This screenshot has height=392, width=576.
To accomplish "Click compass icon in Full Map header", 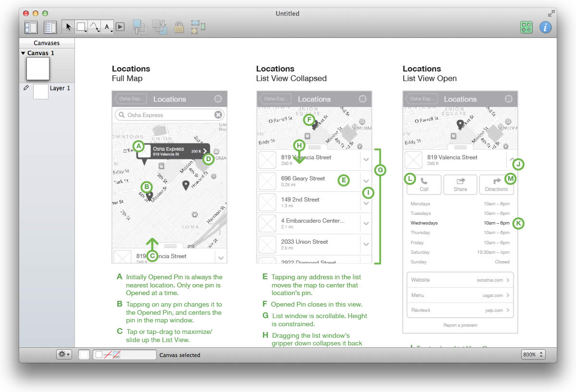I will pos(218,99).
